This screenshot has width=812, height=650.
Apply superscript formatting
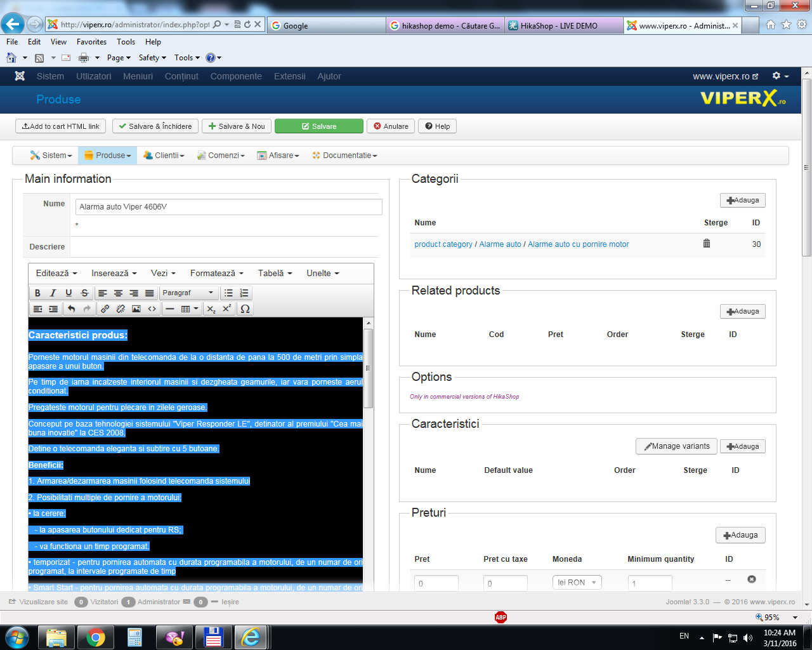226,308
